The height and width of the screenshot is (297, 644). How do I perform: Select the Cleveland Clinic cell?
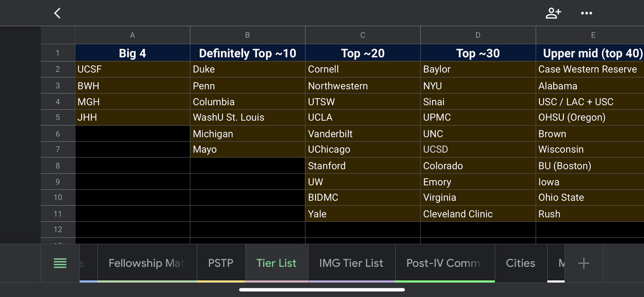(x=478, y=214)
